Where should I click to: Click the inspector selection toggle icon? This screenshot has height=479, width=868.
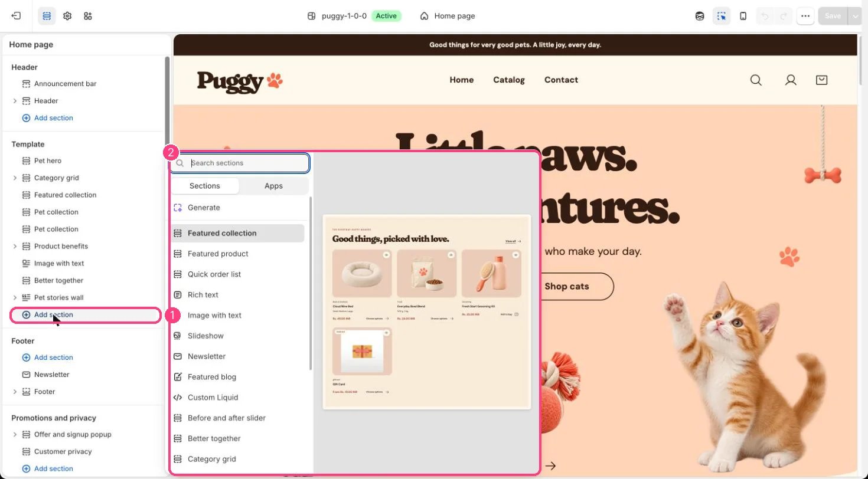pos(722,16)
